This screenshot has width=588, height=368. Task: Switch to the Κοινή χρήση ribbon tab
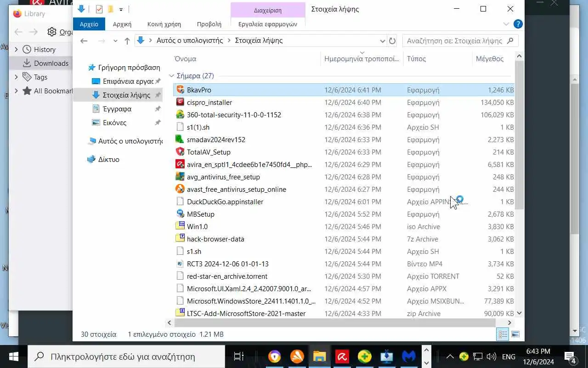(164, 24)
